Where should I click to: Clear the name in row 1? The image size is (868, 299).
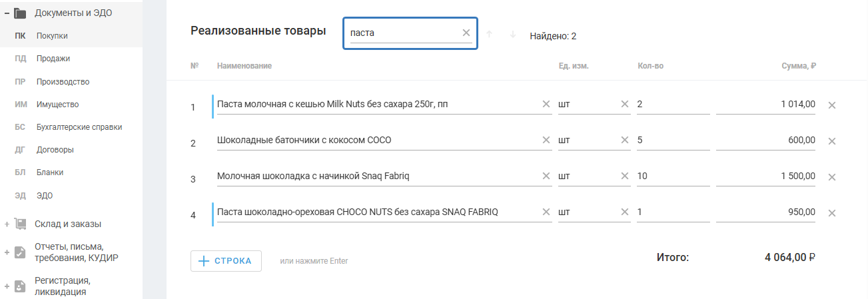(546, 104)
